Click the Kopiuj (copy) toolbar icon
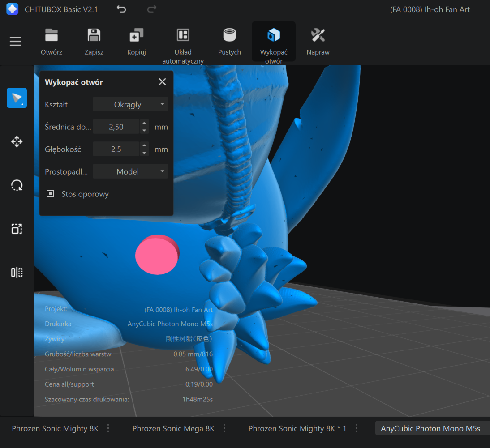This screenshot has height=448, width=490. [x=137, y=35]
